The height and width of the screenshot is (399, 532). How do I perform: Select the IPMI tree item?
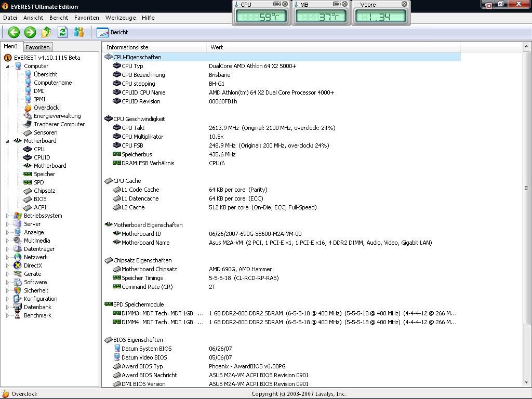click(x=39, y=99)
